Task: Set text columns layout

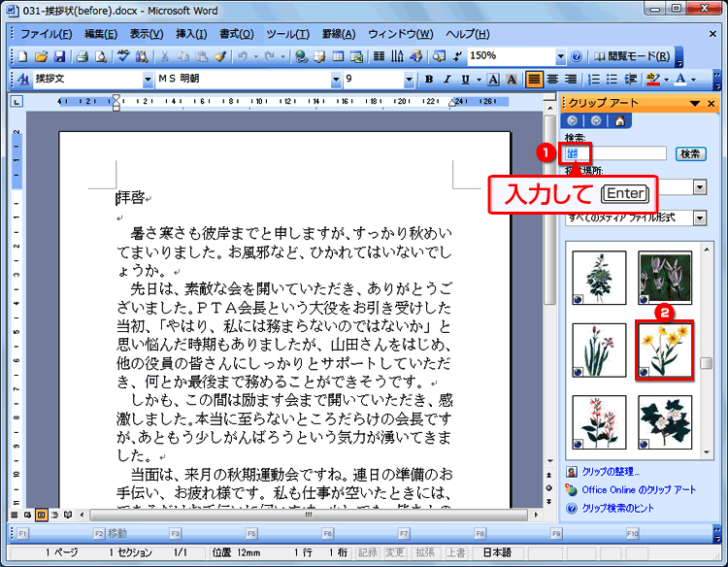Action: [379, 56]
